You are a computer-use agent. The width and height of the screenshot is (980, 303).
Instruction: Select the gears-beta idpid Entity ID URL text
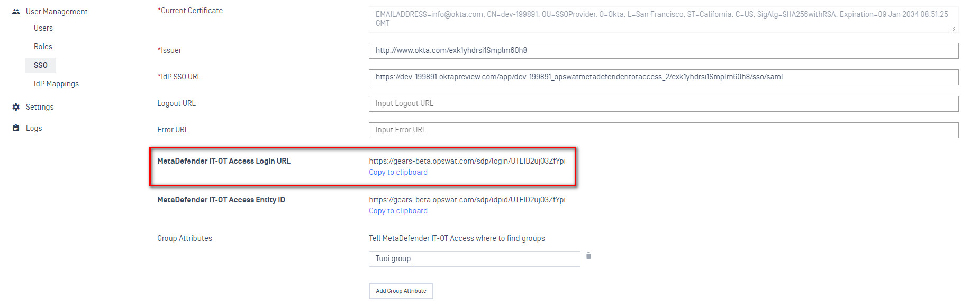tap(467, 200)
